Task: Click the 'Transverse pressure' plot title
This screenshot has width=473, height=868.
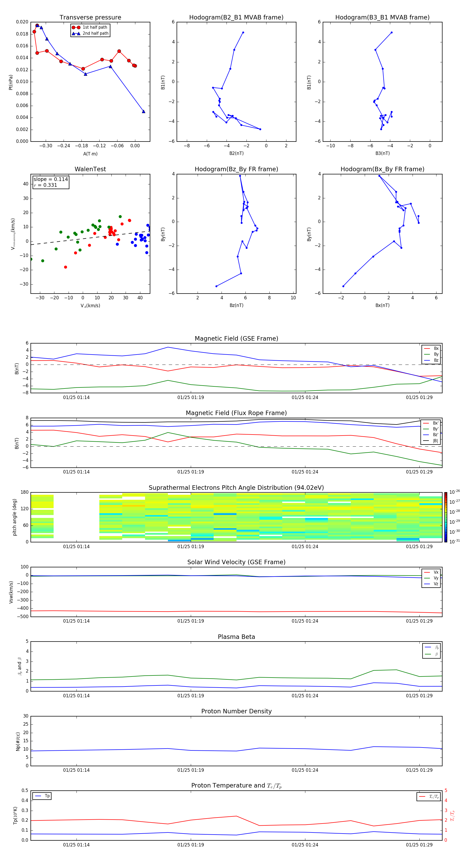Action: tap(90, 18)
